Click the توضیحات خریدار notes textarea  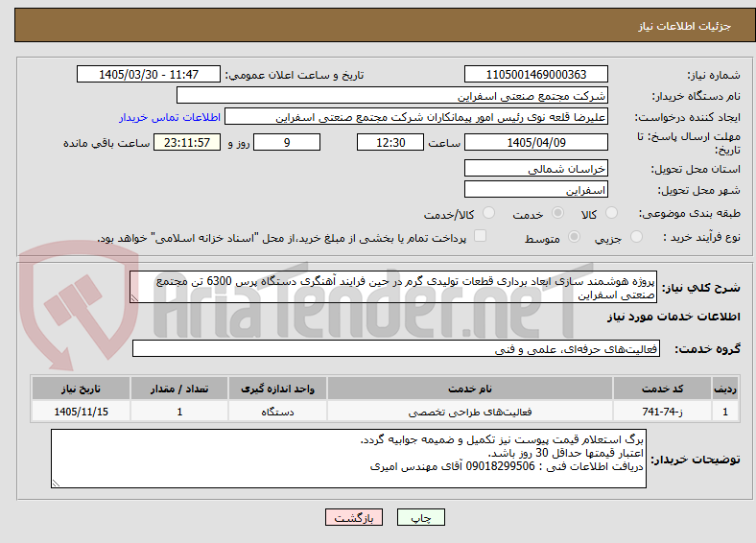pyautogui.click(x=348, y=459)
